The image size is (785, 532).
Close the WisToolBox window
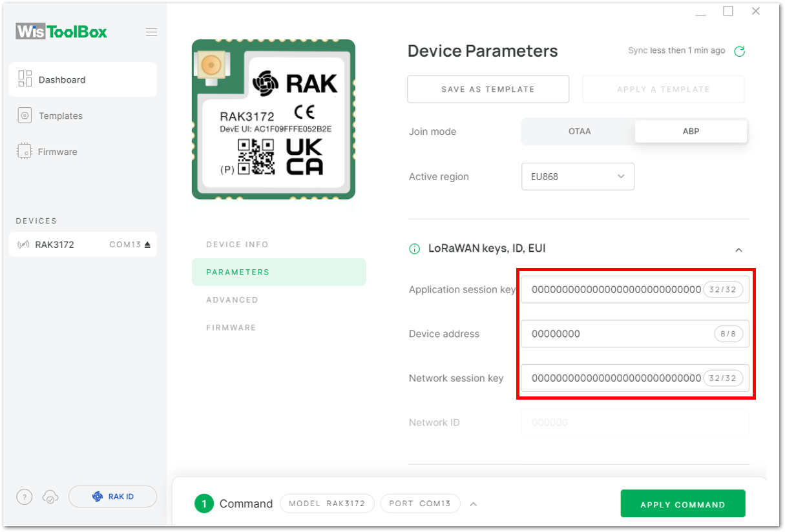(x=755, y=11)
